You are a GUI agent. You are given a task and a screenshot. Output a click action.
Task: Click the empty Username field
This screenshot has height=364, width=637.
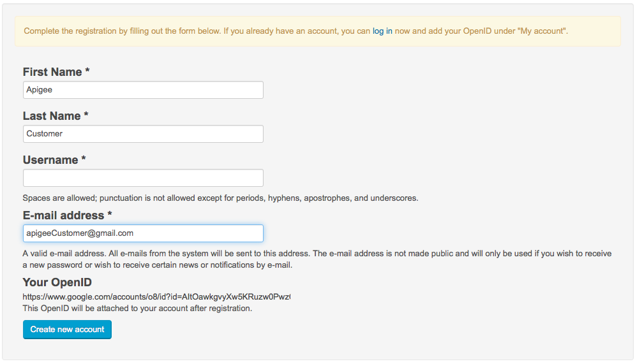point(143,178)
